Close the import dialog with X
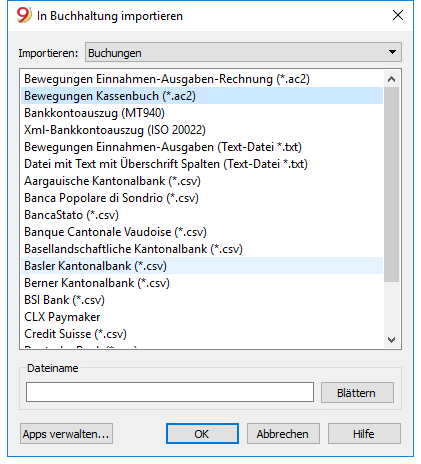The image size is (421, 464). coord(398,15)
